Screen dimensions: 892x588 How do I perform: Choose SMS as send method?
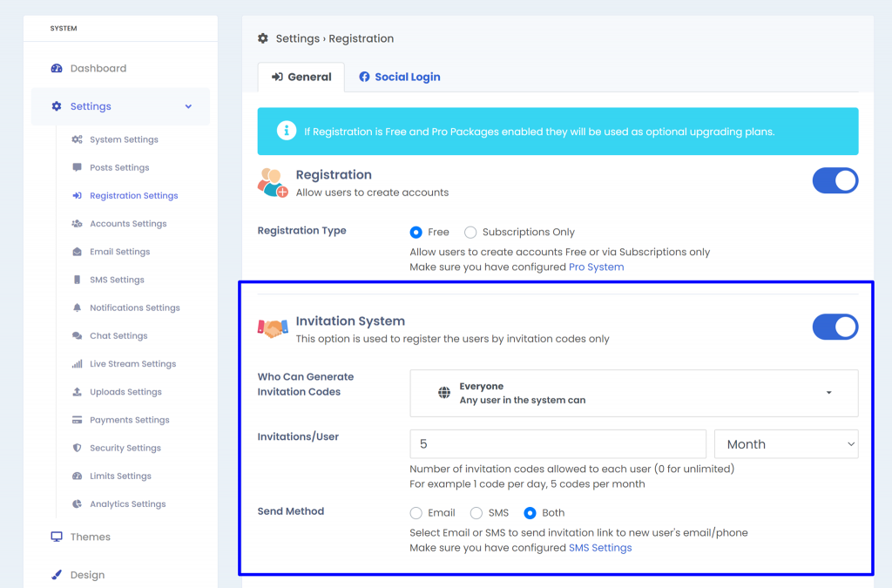(476, 513)
